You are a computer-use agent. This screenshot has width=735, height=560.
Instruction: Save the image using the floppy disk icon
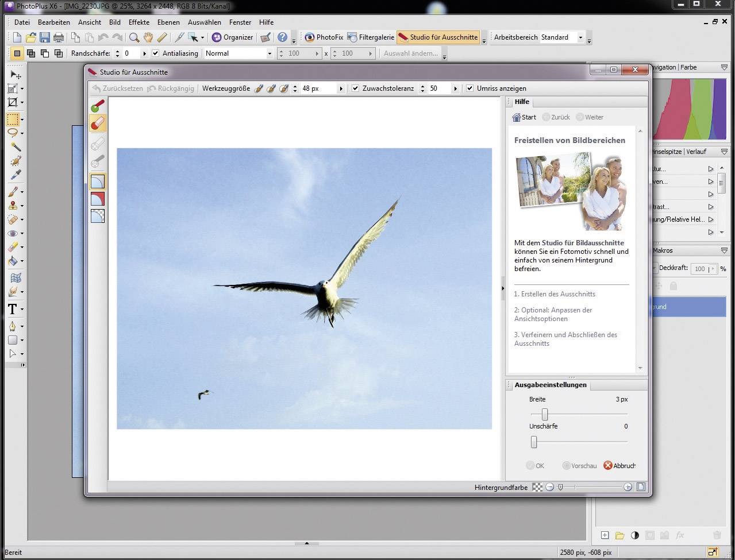(x=45, y=37)
